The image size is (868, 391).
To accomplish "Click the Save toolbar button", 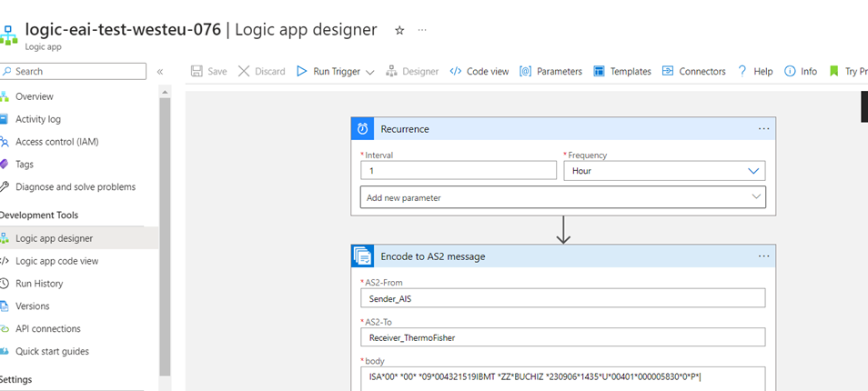I will tap(208, 71).
